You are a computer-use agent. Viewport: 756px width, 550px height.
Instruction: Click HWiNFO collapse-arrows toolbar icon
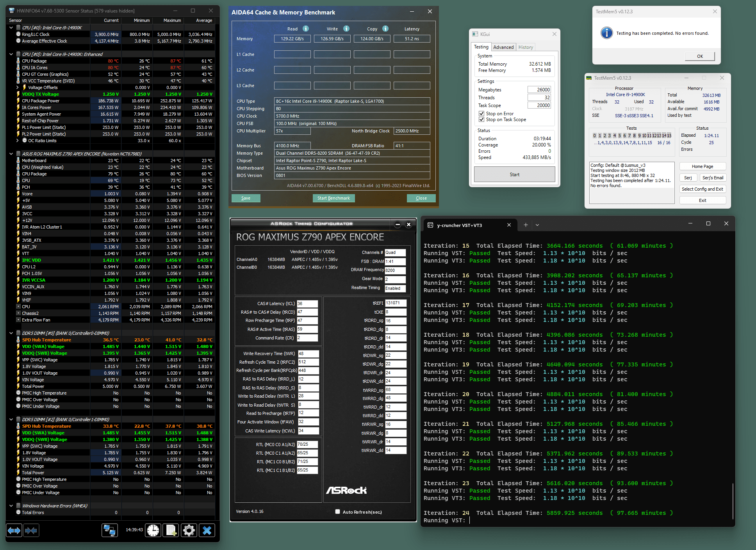click(x=31, y=530)
